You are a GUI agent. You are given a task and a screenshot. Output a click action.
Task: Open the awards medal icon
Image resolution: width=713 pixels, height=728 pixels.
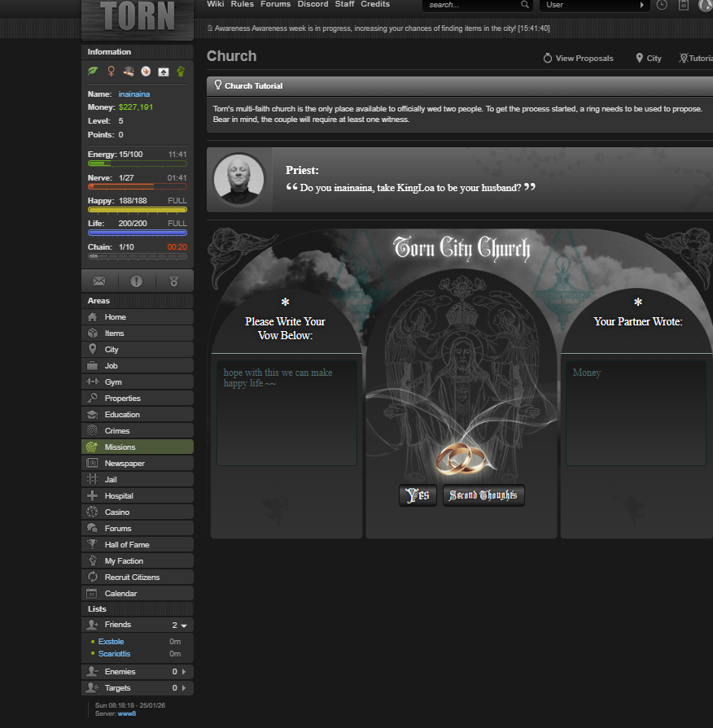tap(174, 281)
